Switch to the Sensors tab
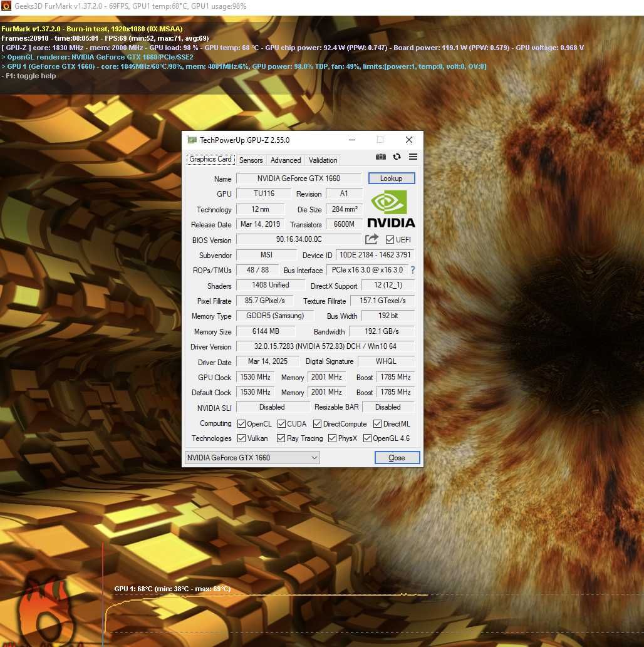The image size is (644, 647). coord(251,160)
